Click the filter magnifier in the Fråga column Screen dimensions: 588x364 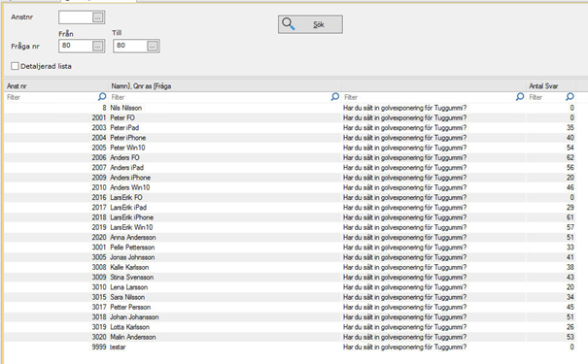tap(520, 97)
